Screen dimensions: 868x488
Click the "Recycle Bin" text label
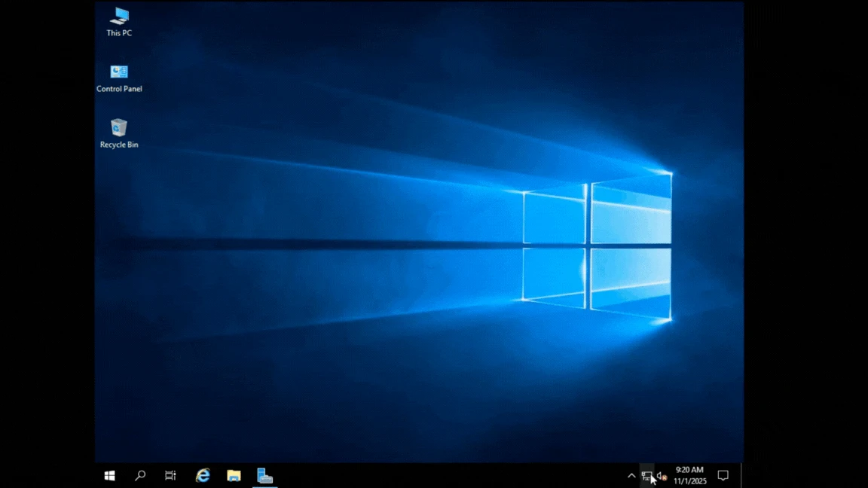click(119, 145)
